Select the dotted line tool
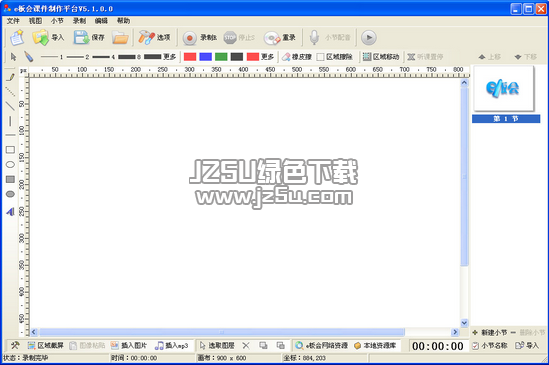 coord(10,91)
